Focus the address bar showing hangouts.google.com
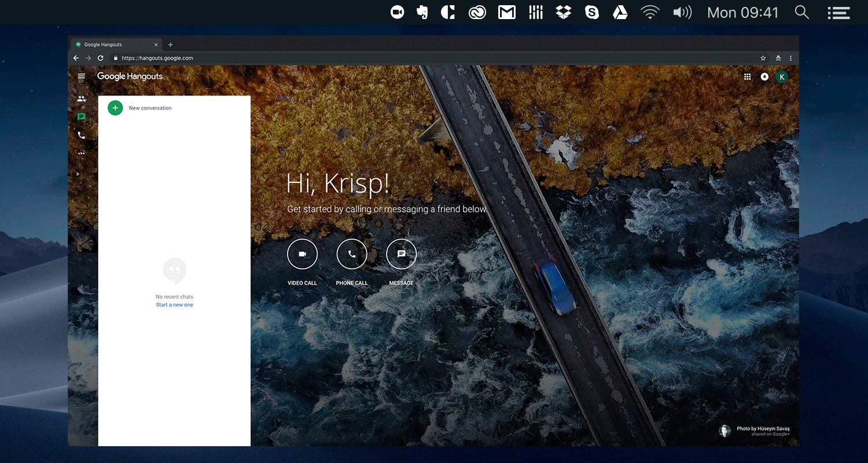This screenshot has width=868, height=463. coord(434,58)
